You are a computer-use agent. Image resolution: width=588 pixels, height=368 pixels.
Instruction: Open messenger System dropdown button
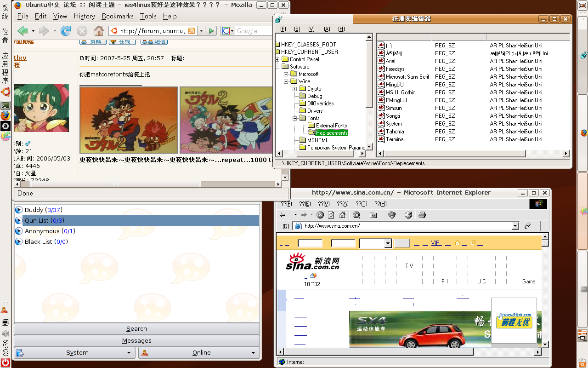tap(75, 353)
